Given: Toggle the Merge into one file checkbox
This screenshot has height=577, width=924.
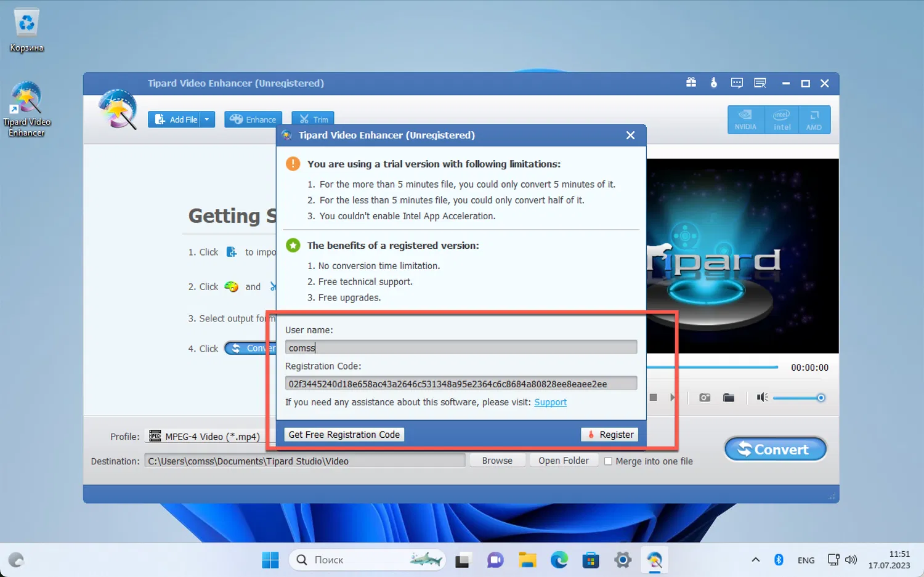Looking at the screenshot, I should (608, 461).
